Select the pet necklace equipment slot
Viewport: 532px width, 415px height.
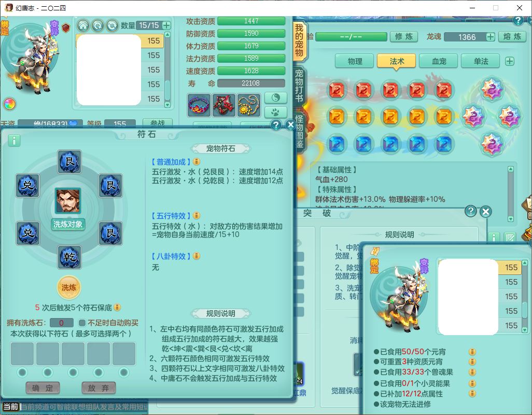249,105
